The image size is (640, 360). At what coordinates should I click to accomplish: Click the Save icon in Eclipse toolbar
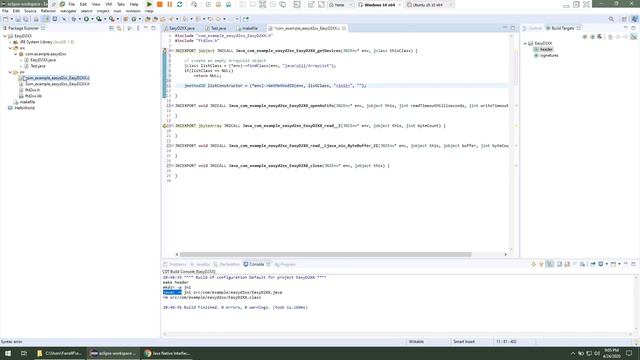[x=18, y=19]
